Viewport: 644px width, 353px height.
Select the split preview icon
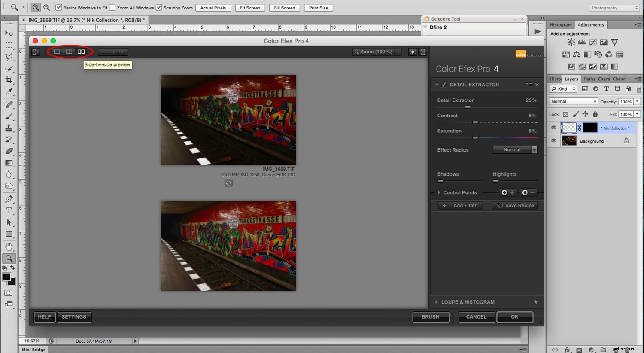pyautogui.click(x=69, y=52)
